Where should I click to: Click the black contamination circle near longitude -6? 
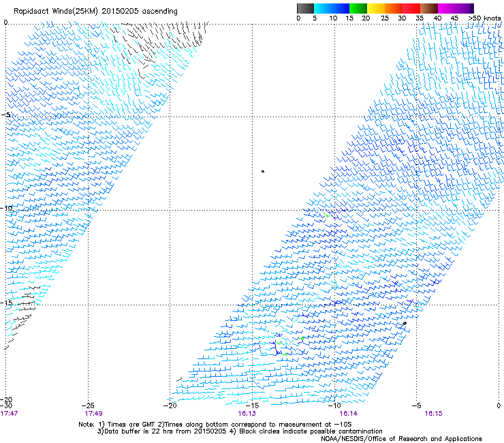405,323
